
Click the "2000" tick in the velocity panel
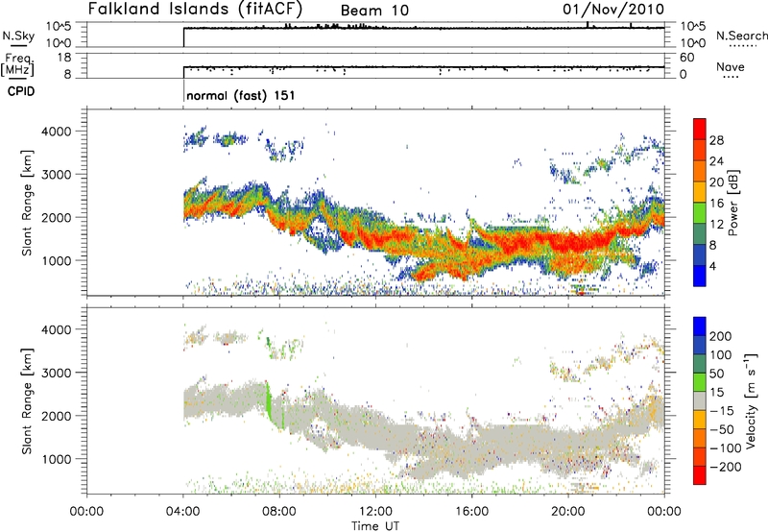pos(56,416)
